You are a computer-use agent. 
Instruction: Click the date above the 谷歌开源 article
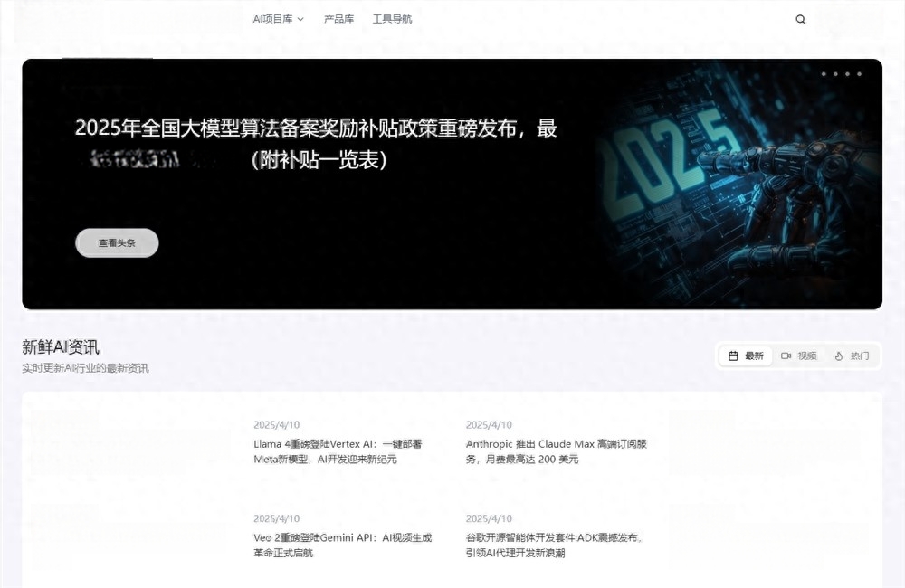tap(489, 518)
